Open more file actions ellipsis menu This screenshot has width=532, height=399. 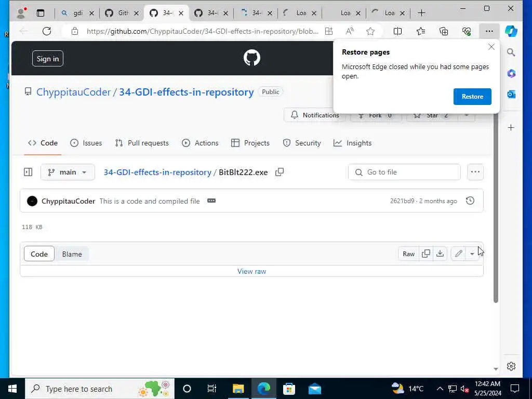tap(475, 172)
